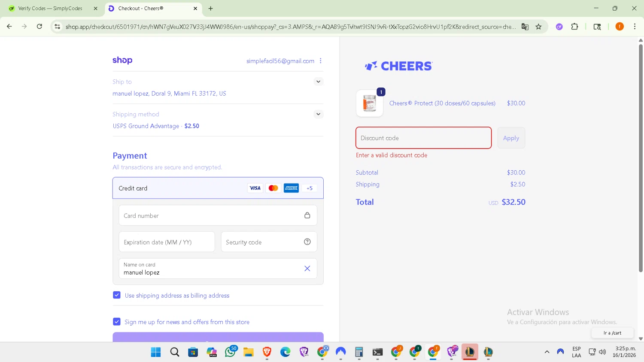Close the Verify Codes tab
The image size is (644, 362).
pyautogui.click(x=95, y=9)
